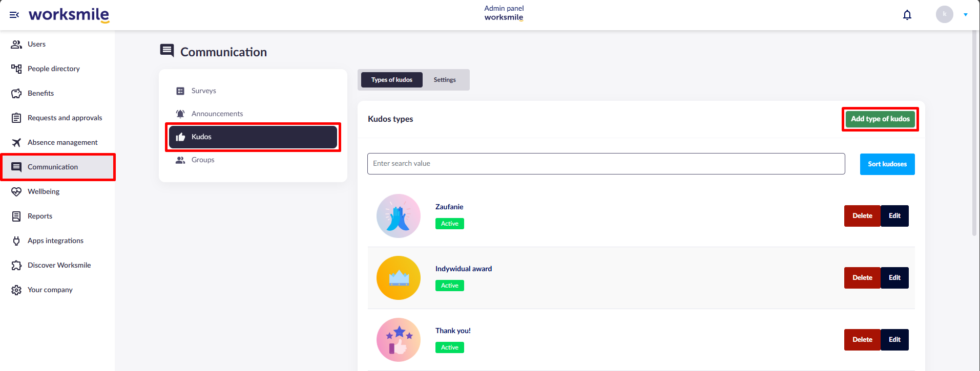Image resolution: width=980 pixels, height=371 pixels.
Task: Click the People directory icon
Action: pyautogui.click(x=16, y=69)
